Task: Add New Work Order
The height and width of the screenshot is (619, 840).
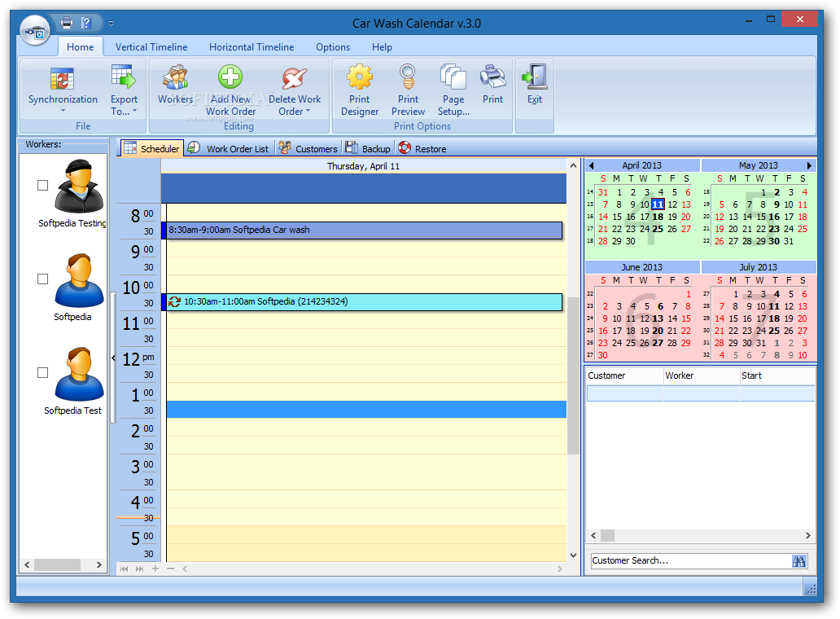Action: (x=230, y=90)
